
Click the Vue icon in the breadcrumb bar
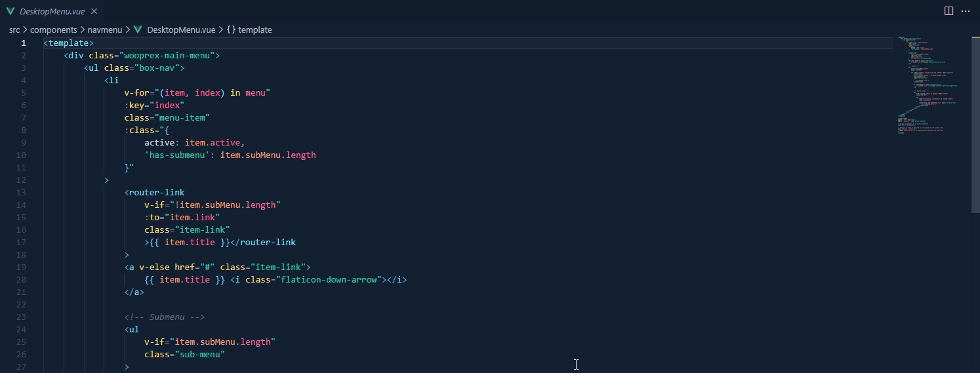click(x=138, y=29)
